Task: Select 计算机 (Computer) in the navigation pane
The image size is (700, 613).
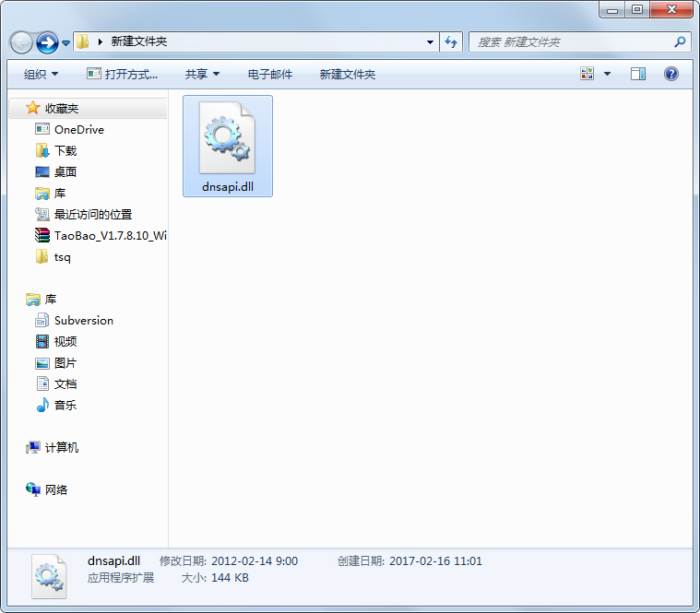Action: (x=61, y=448)
